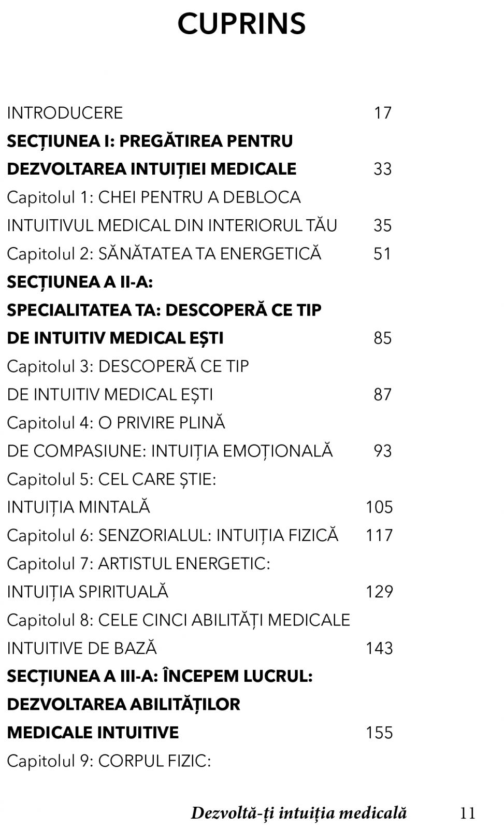
Task: Click page number 51
Action: coord(382,254)
